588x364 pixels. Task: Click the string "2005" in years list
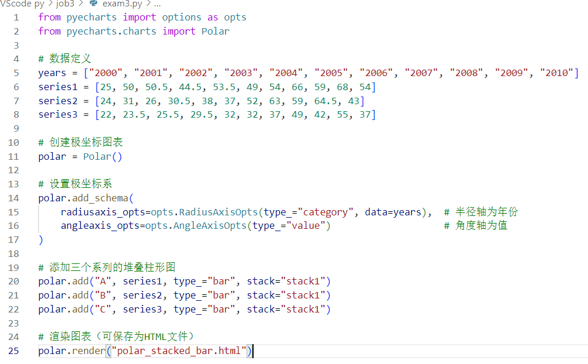pyautogui.click(x=331, y=73)
